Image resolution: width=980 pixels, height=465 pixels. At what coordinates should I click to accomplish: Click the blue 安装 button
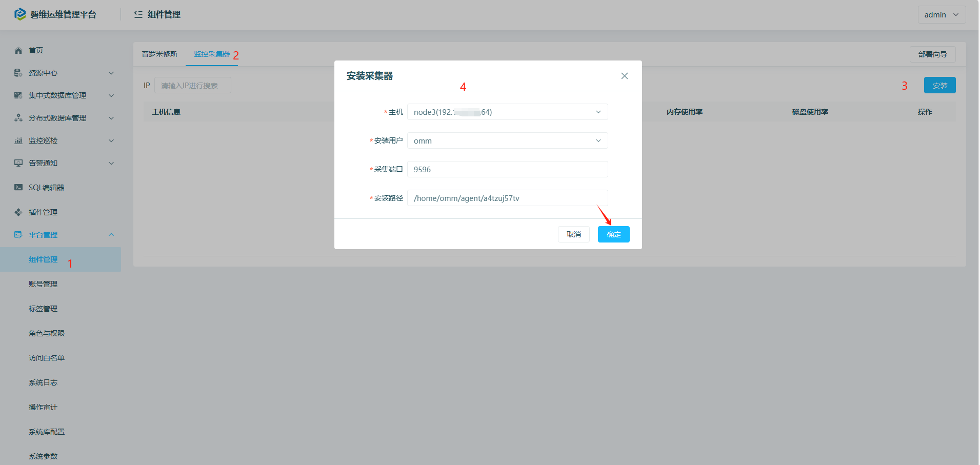pyautogui.click(x=940, y=85)
